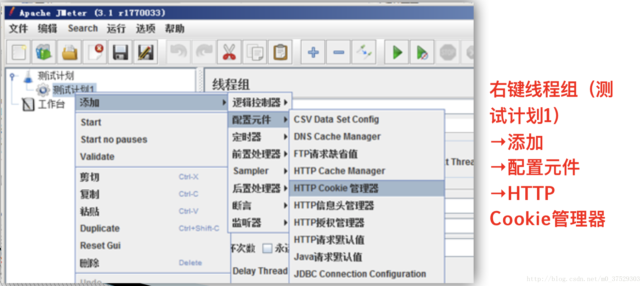Click the Cut scissors icon
This screenshot has height=286, width=644.
click(229, 52)
